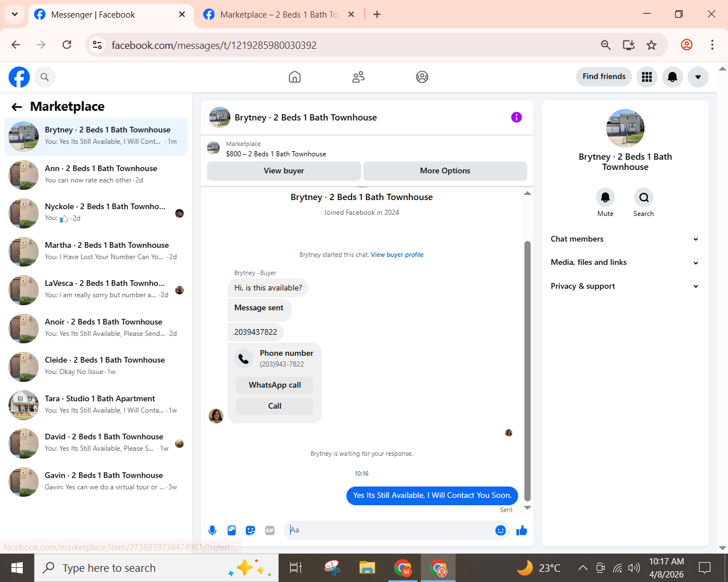Open the account dropdown arrow in header
728x582 pixels.
(698, 77)
